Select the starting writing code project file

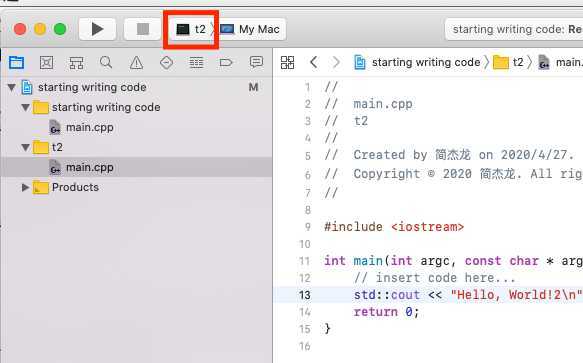[x=84, y=87]
